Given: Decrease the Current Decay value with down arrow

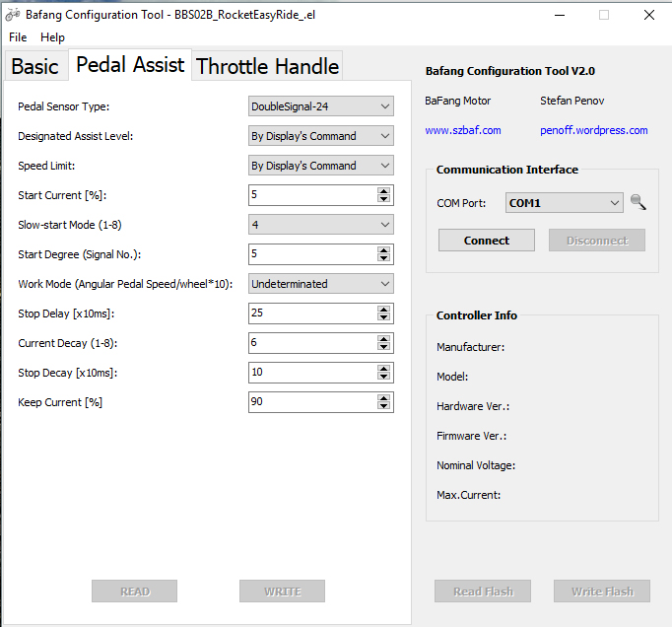Looking at the screenshot, I should (383, 347).
